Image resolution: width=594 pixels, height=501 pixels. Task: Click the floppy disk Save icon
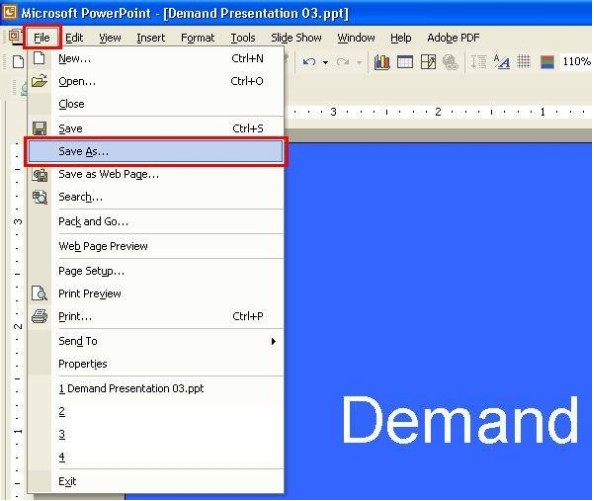click(x=39, y=128)
